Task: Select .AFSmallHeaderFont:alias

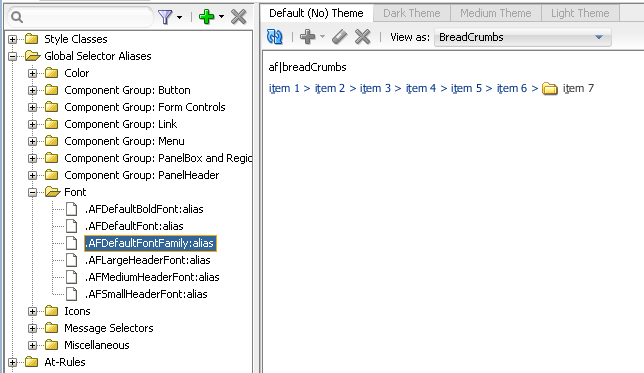Action: [146, 294]
